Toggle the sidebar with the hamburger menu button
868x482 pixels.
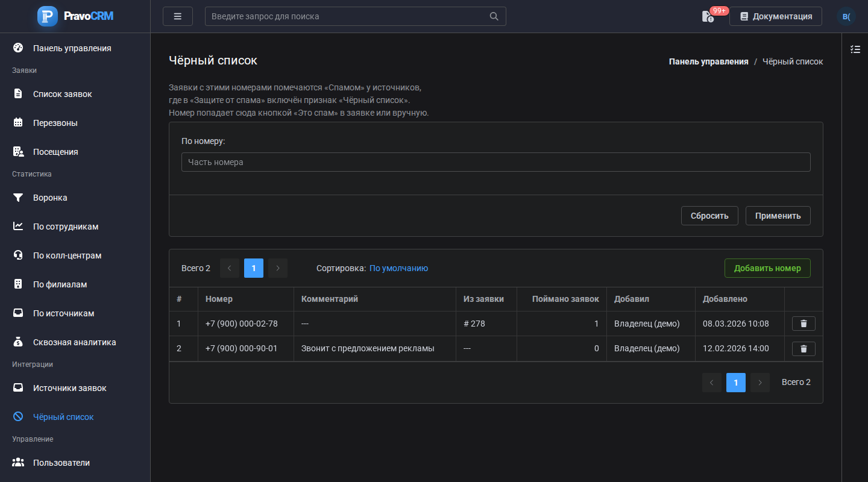tap(178, 16)
